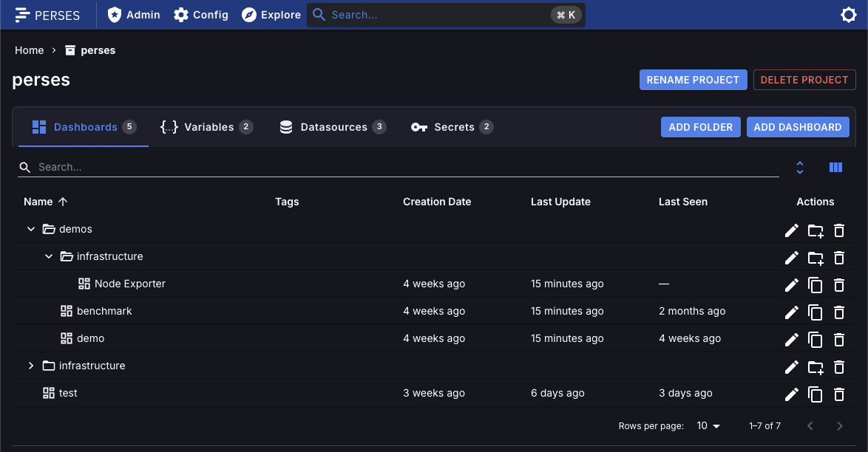Duplicate the demo dashboard

pyautogui.click(x=816, y=339)
